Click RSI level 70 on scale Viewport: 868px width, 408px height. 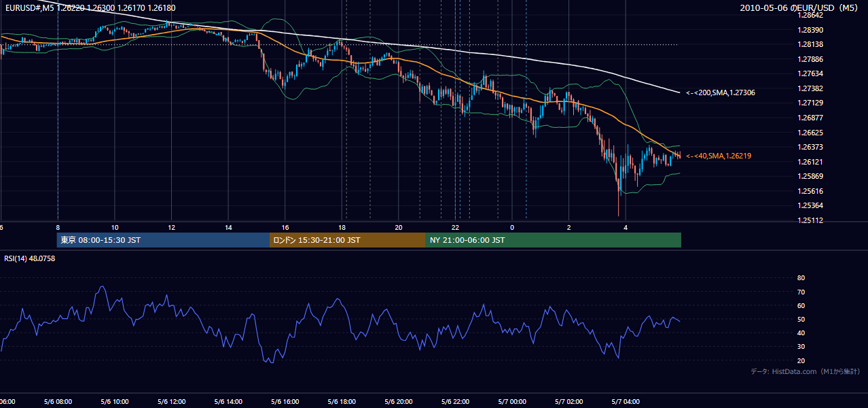(x=801, y=292)
